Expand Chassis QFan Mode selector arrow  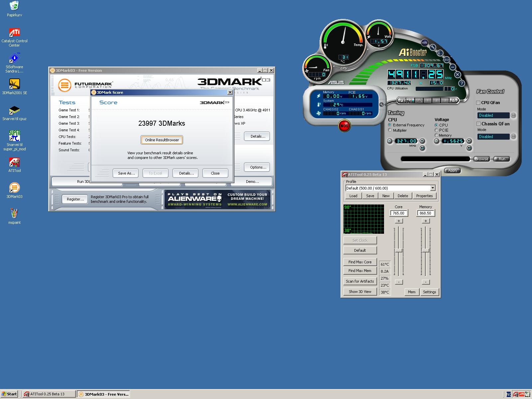point(513,136)
